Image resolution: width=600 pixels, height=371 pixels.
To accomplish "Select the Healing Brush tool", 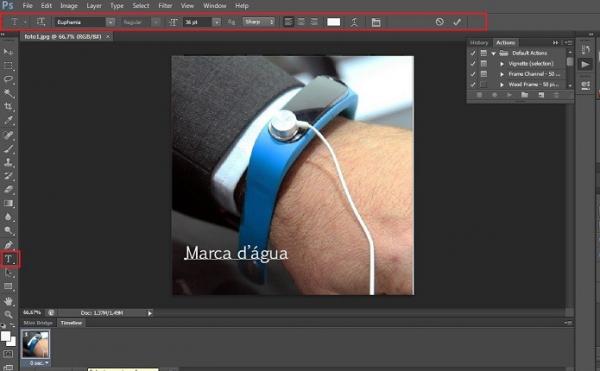I will pyautogui.click(x=8, y=134).
